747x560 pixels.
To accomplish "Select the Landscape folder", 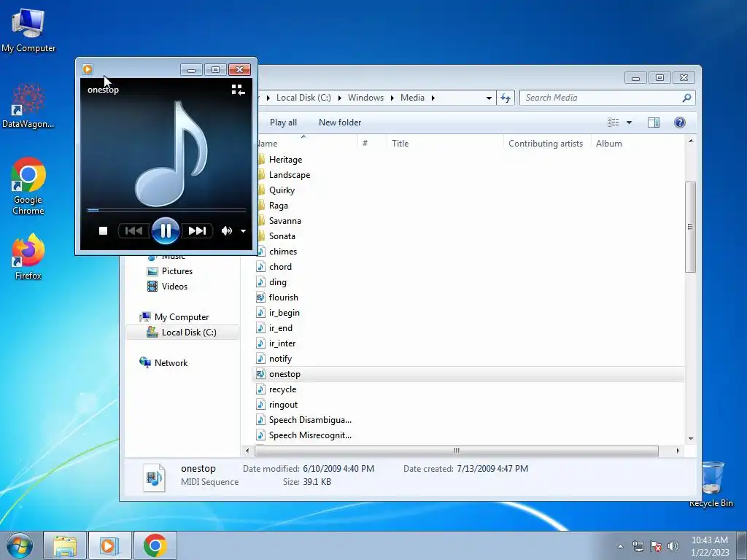I will 289,175.
